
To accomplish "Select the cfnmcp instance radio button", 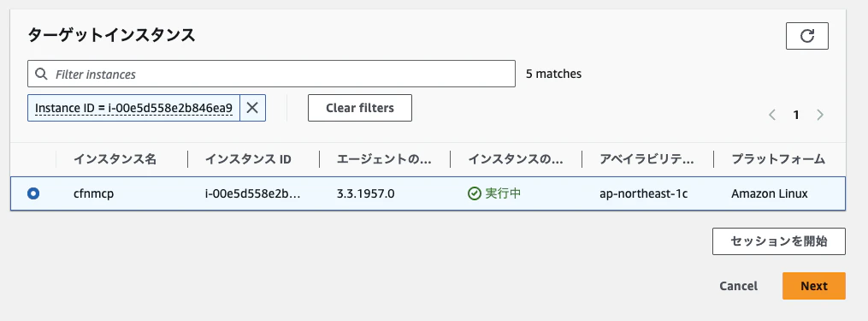I will pyautogui.click(x=33, y=193).
